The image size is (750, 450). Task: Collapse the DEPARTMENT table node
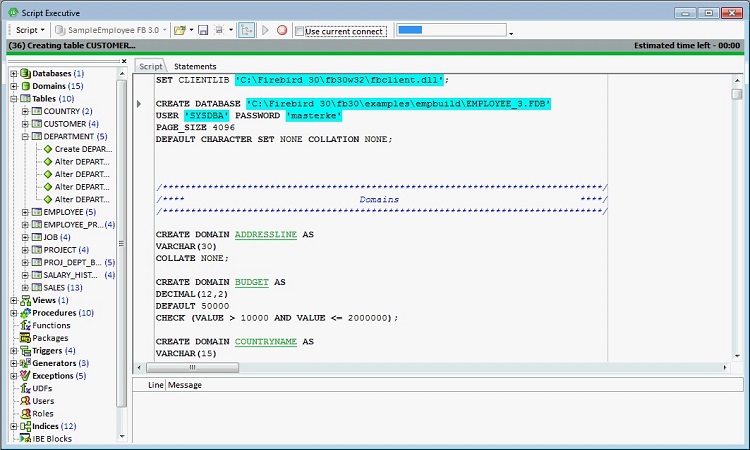pos(26,136)
